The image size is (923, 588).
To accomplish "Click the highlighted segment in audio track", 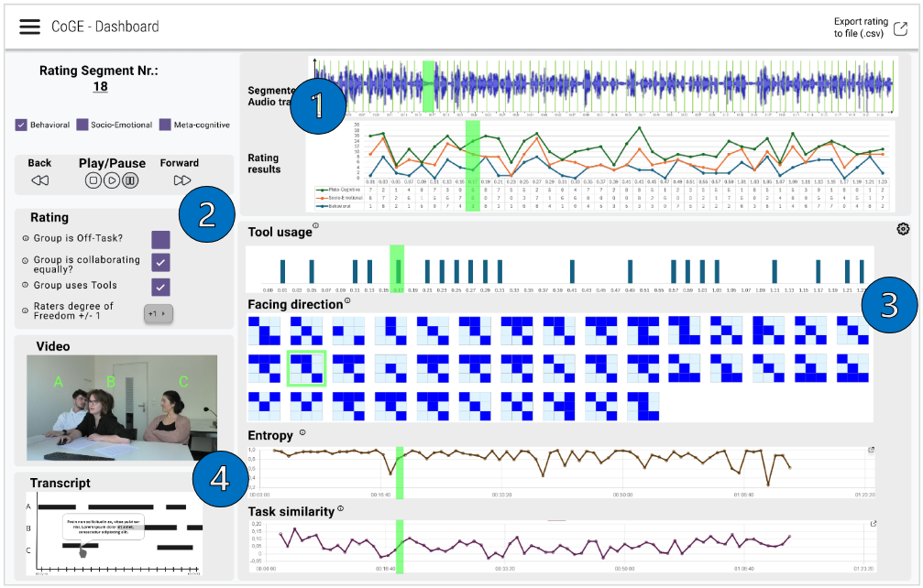I will tap(429, 86).
